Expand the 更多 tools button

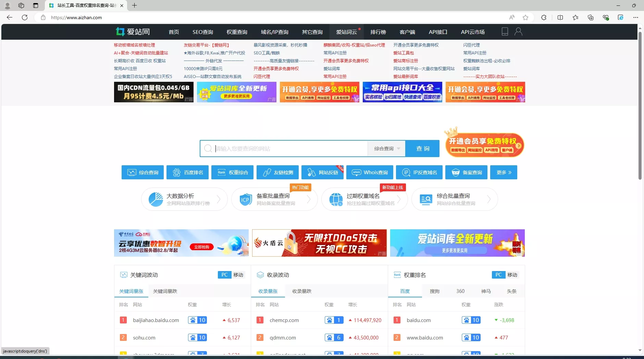click(504, 172)
